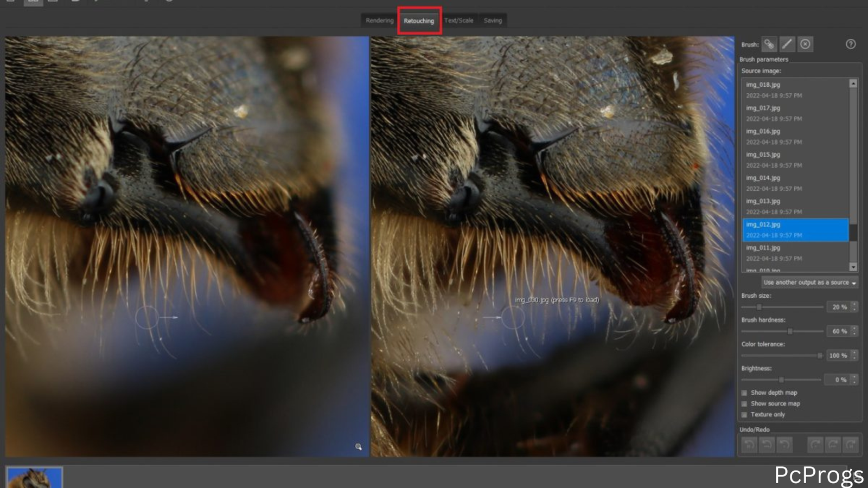Click the redo several steps icon
This screenshot has height=488, width=868.
pyautogui.click(x=833, y=445)
